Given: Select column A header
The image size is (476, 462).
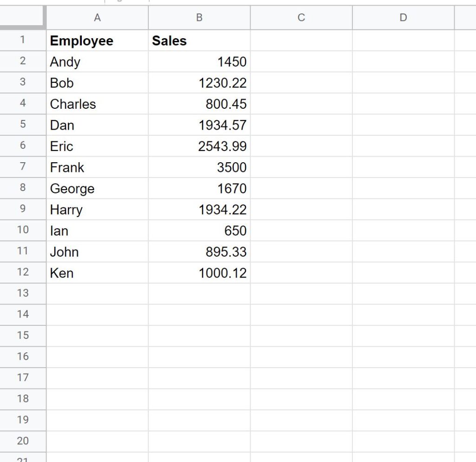Looking at the screenshot, I should tap(97, 18).
